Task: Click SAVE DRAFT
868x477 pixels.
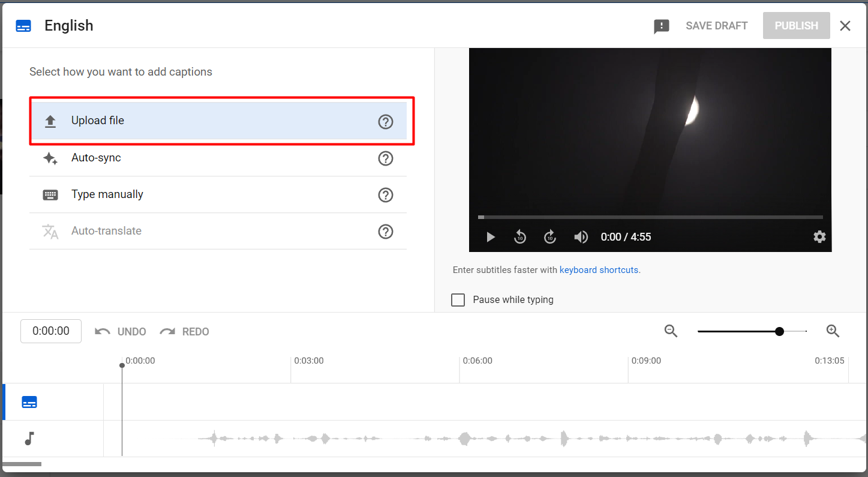Action: (717, 26)
